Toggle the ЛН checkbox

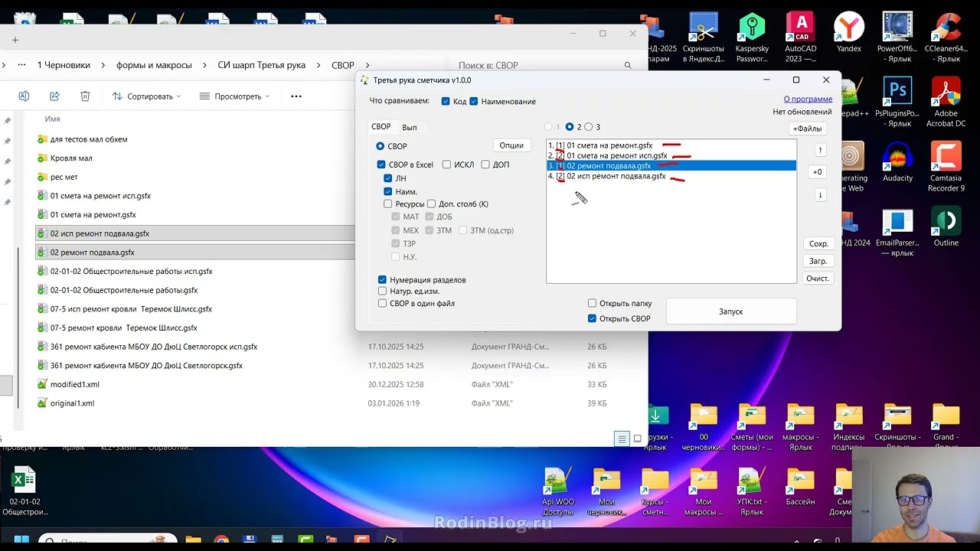pos(388,178)
